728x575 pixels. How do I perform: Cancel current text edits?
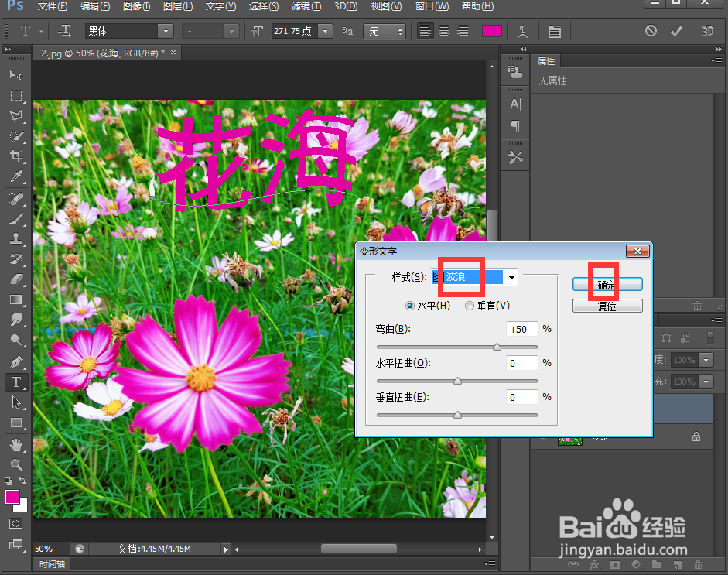tap(651, 31)
